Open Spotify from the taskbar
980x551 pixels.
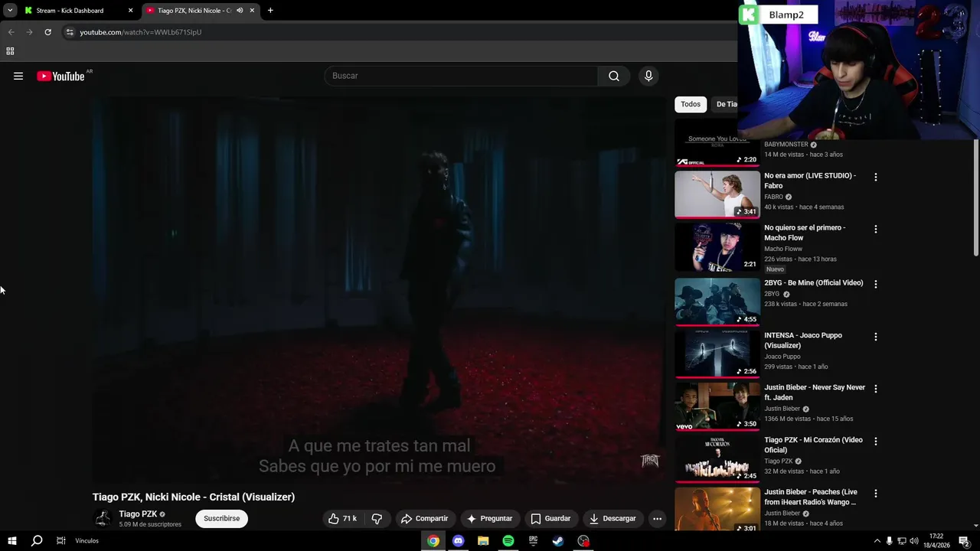coord(508,541)
